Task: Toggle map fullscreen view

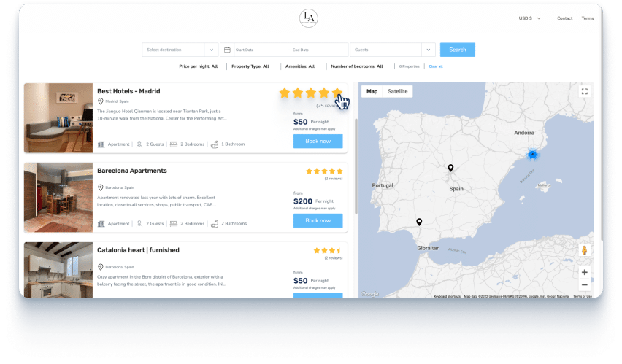Action: (584, 92)
